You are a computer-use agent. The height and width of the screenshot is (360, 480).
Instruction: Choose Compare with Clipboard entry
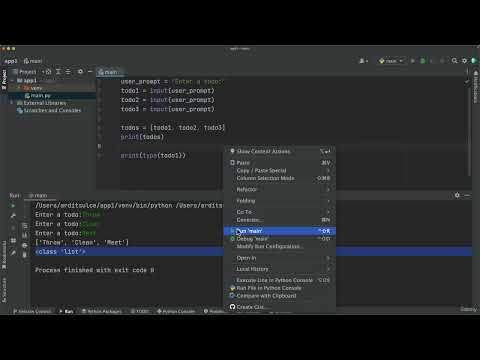click(x=280, y=296)
